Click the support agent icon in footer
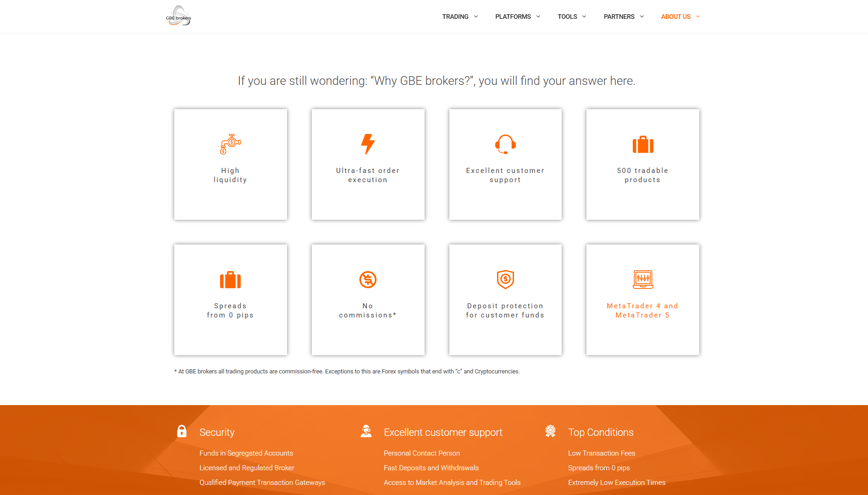This screenshot has height=495, width=868. [x=366, y=431]
